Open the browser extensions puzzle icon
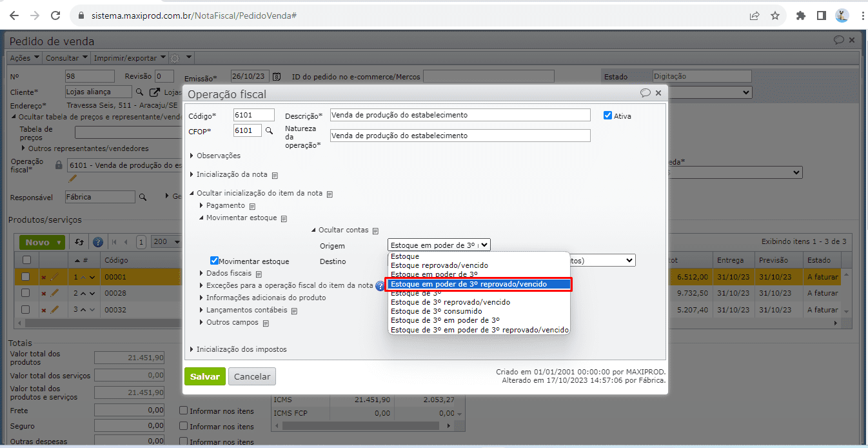 (x=801, y=15)
